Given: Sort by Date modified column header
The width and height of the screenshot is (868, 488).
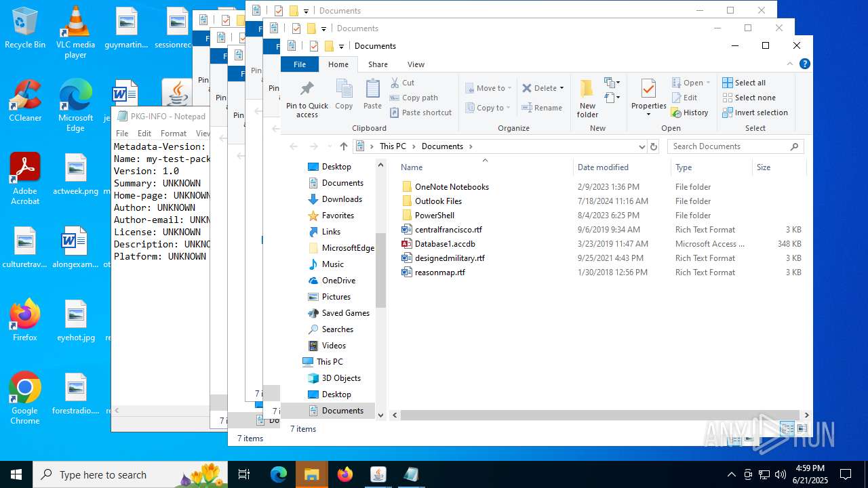Looking at the screenshot, I should (x=622, y=167).
